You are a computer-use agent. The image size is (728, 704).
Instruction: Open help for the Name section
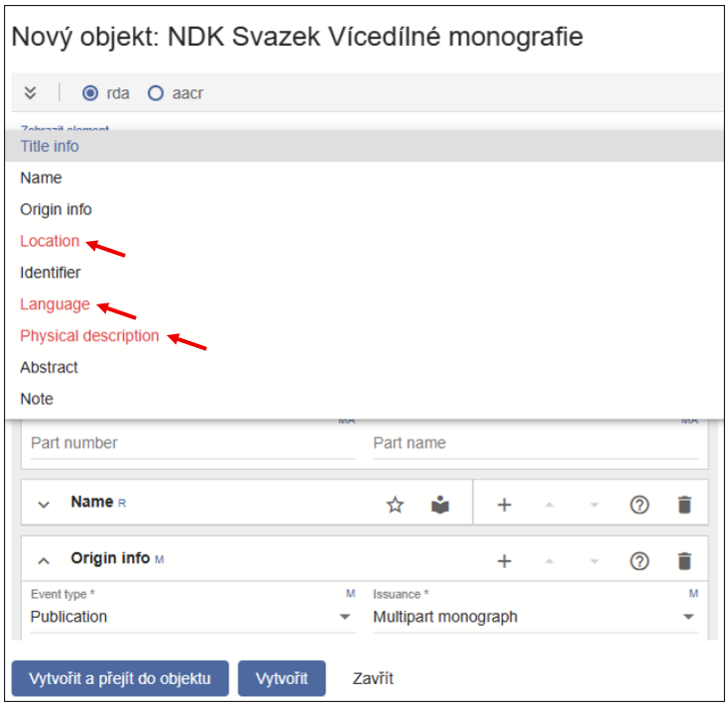(x=640, y=505)
